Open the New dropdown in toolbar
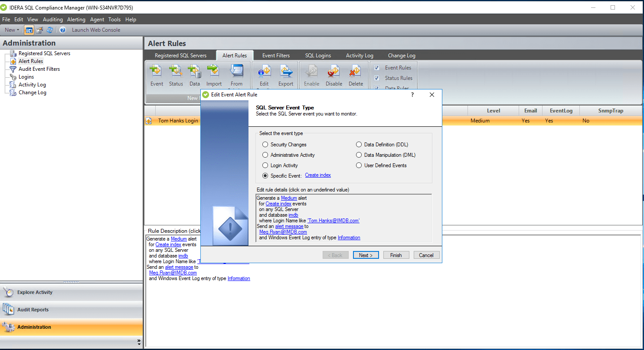 (x=12, y=30)
